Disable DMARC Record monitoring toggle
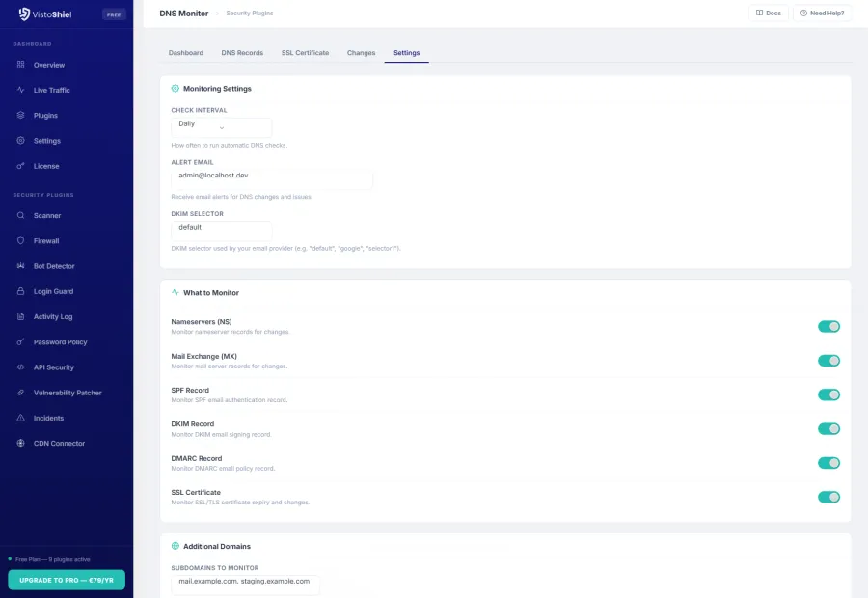Viewport: 868px width, 598px height. pos(829,462)
